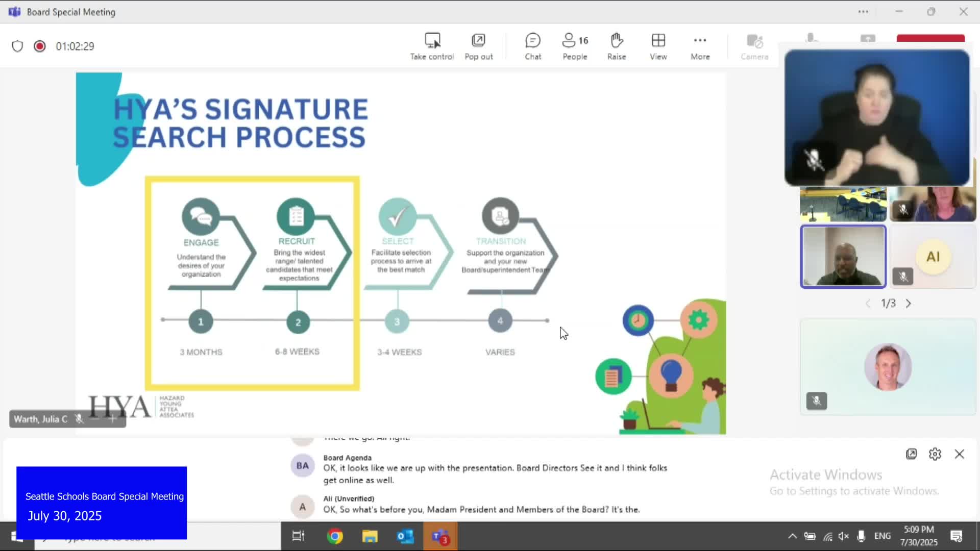The width and height of the screenshot is (980, 551).
Task: Open live captions settings gear
Action: pyautogui.click(x=935, y=454)
